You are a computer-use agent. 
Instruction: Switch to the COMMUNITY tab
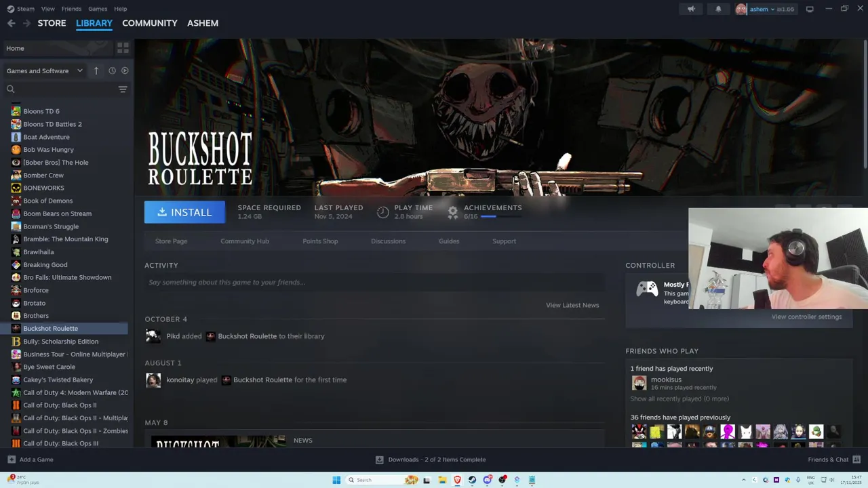149,23
